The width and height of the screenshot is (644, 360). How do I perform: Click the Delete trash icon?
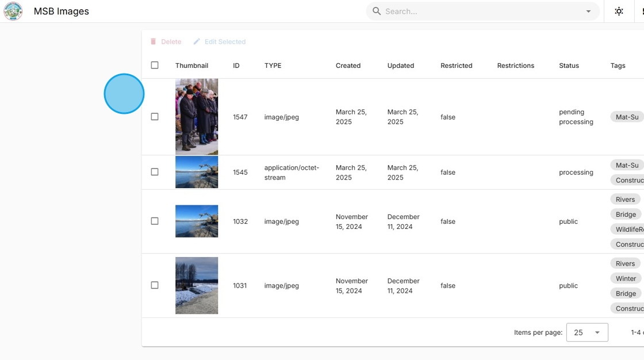153,41
